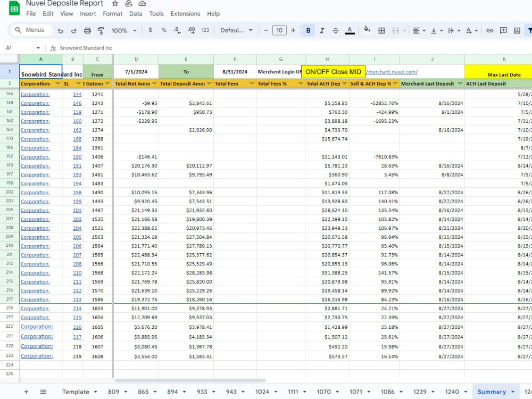
Task: Format as percent with the % icon
Action: (164, 30)
